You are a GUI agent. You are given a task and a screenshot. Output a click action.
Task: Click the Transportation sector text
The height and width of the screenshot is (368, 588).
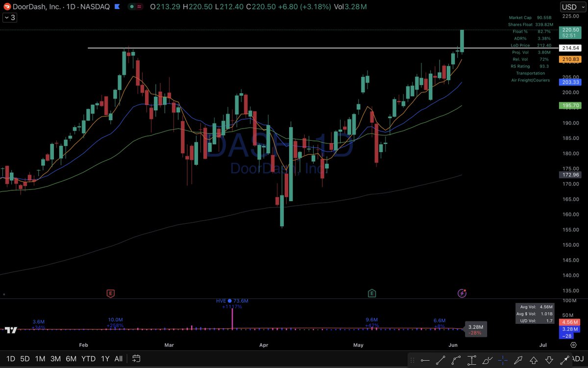(x=530, y=73)
